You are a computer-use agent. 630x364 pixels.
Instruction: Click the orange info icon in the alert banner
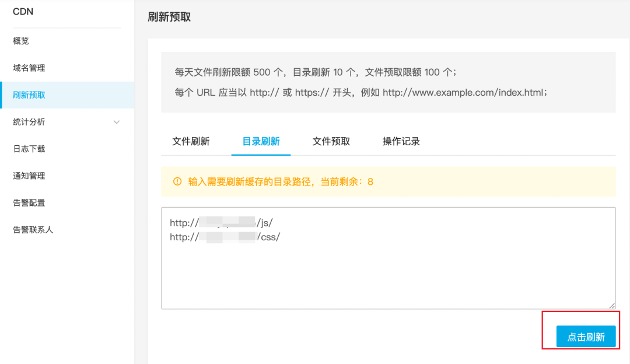click(x=177, y=182)
